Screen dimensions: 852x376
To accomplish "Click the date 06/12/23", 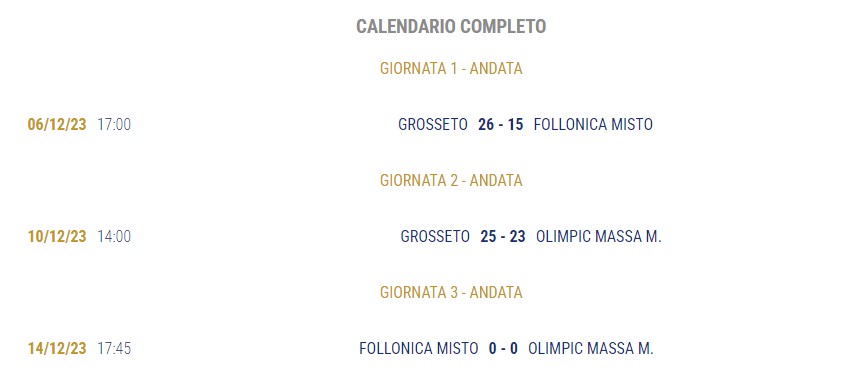I will pos(57,124).
